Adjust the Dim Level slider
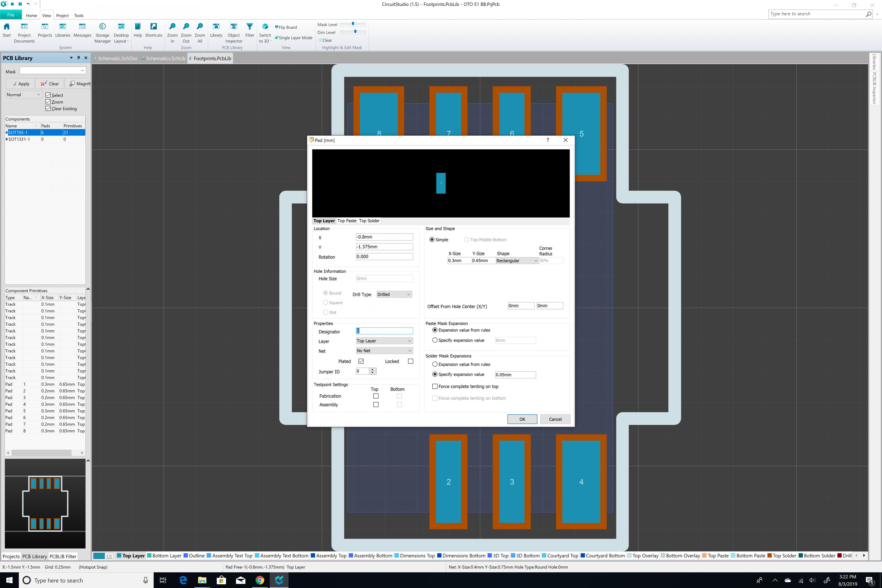 355,32
